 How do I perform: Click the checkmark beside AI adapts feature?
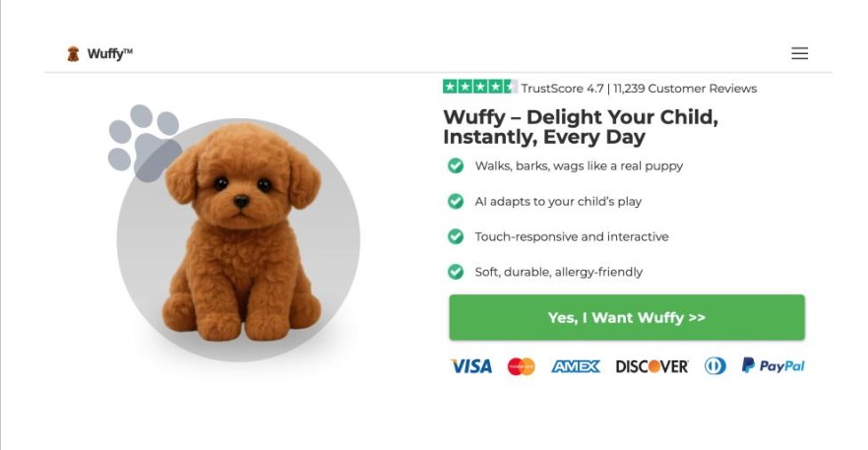point(456,201)
